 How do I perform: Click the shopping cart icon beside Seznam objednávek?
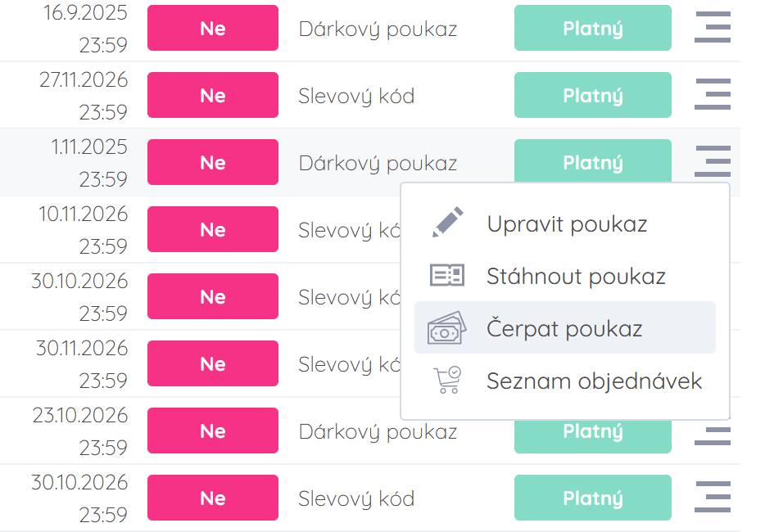coord(446,380)
